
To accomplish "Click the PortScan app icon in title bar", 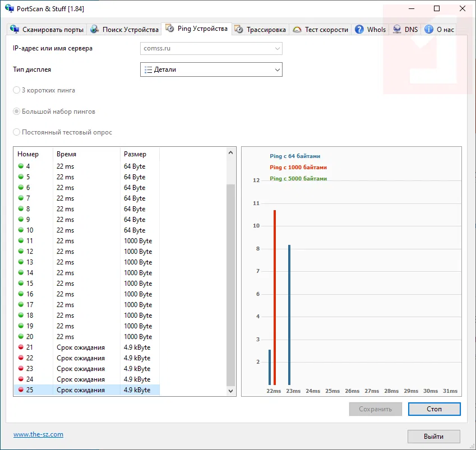I will (x=10, y=8).
